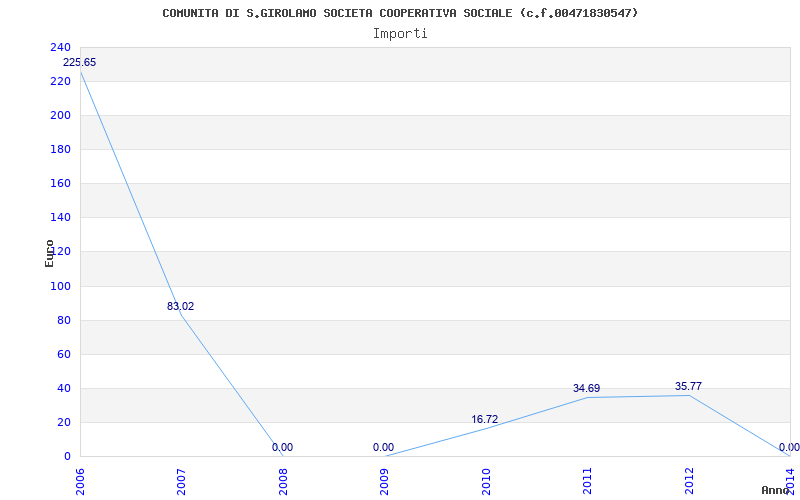
Task: Click the 0 y-axis tick label
Action: tap(67, 456)
